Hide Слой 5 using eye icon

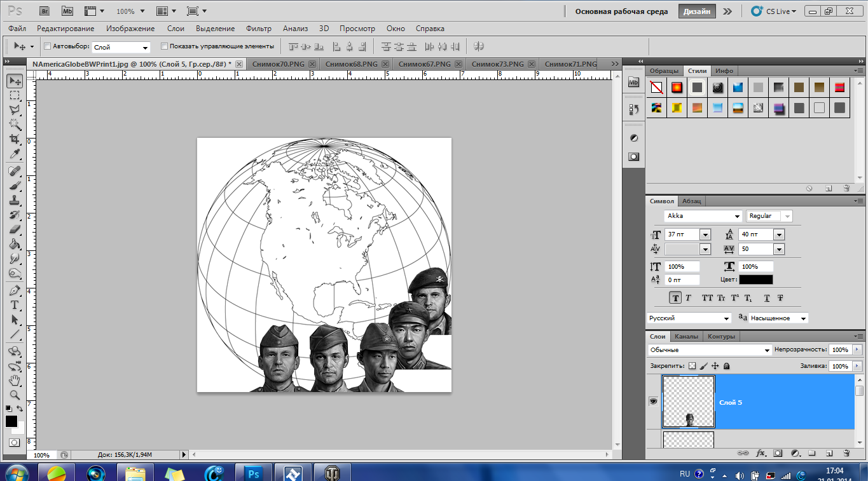coord(653,402)
